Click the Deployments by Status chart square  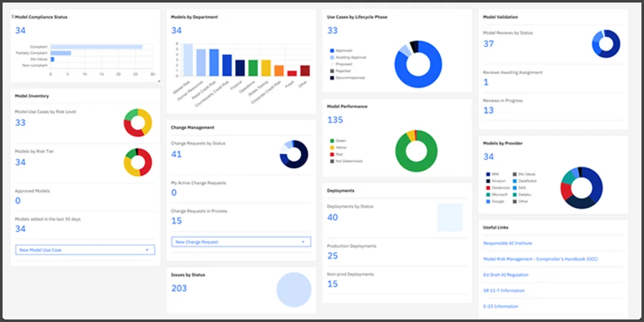coord(450,217)
